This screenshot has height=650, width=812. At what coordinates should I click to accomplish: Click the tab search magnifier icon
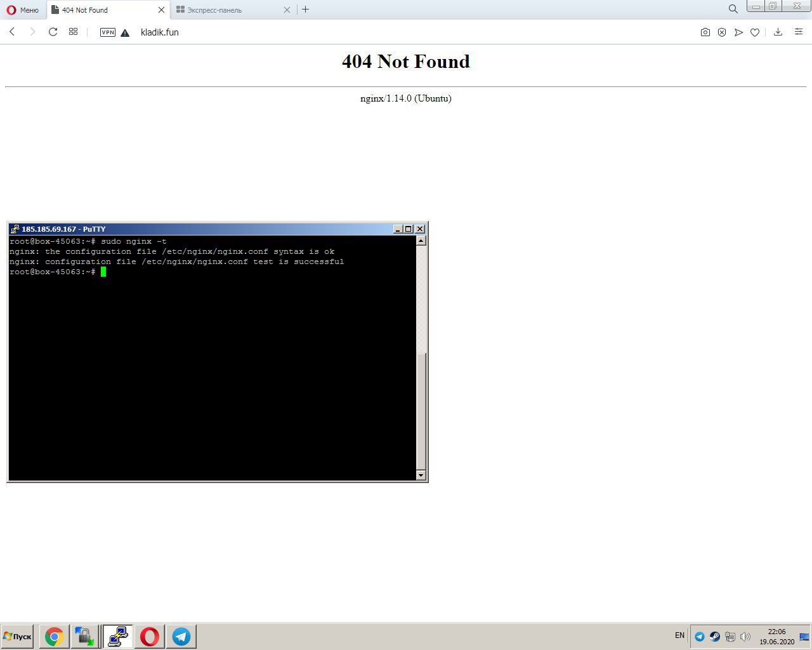point(733,9)
